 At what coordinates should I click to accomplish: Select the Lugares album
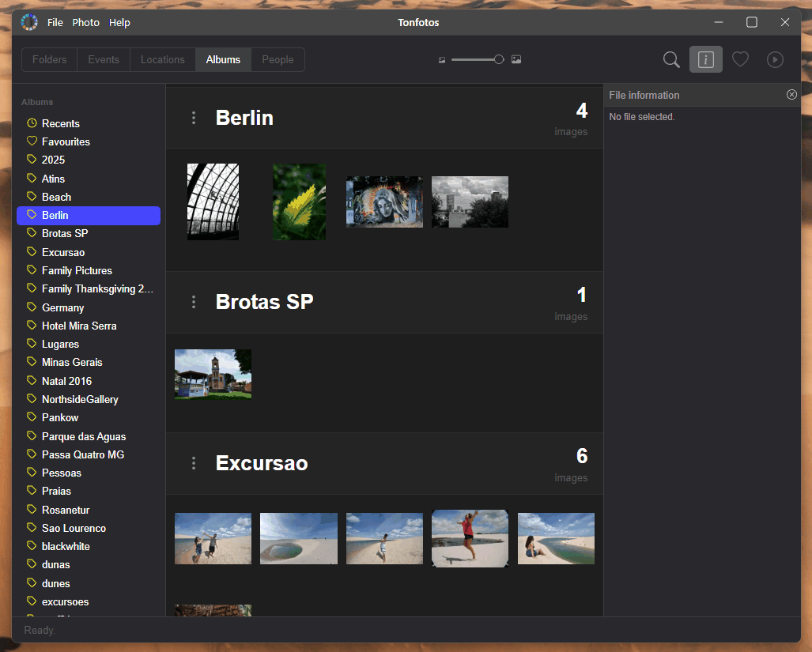pos(89,344)
